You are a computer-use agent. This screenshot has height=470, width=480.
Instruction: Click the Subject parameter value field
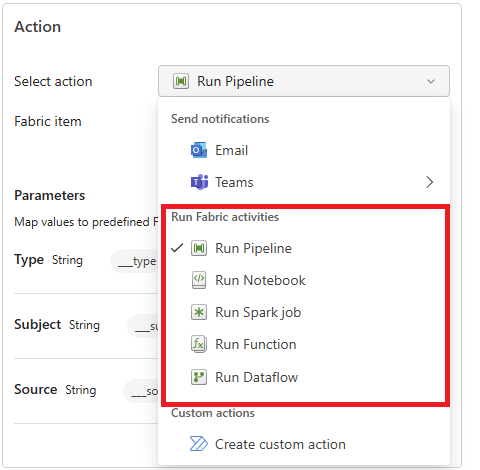pos(143,326)
